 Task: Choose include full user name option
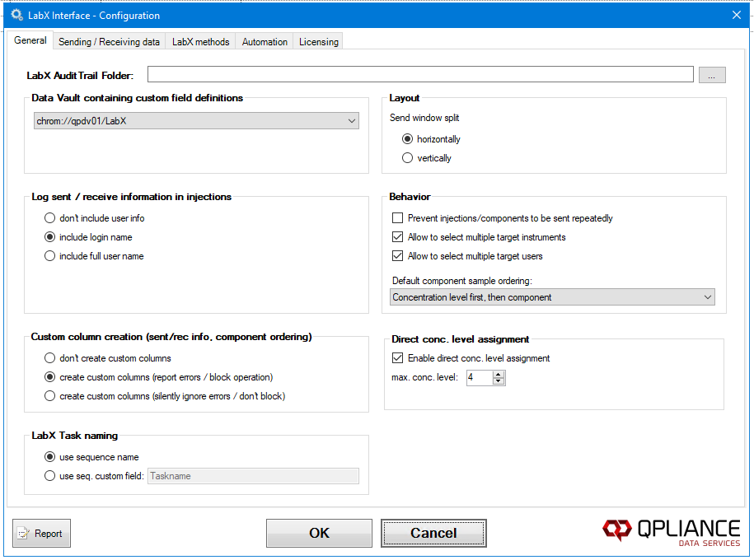(50, 256)
